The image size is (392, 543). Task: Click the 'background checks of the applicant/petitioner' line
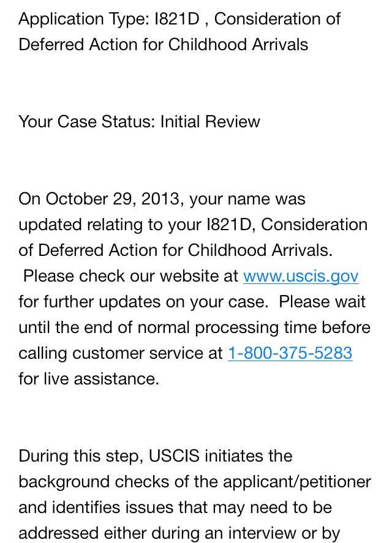click(195, 482)
